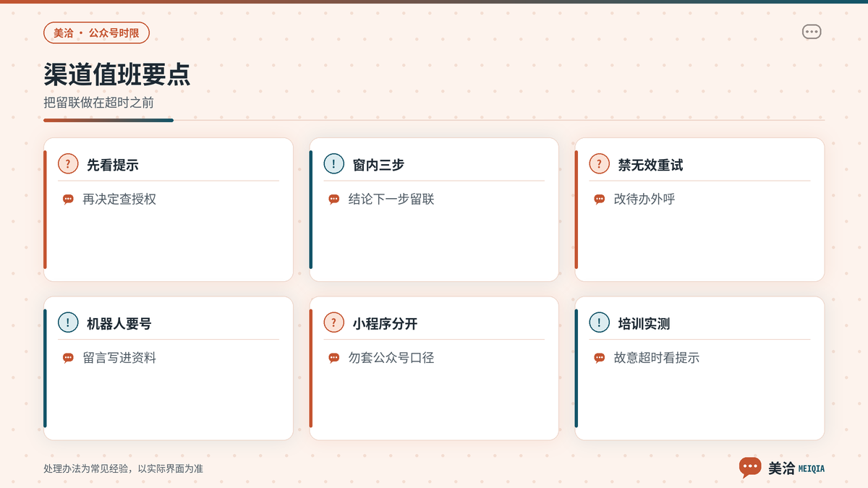Click the chat bubble icon at top right
The height and width of the screenshot is (488, 868).
coord(812,33)
